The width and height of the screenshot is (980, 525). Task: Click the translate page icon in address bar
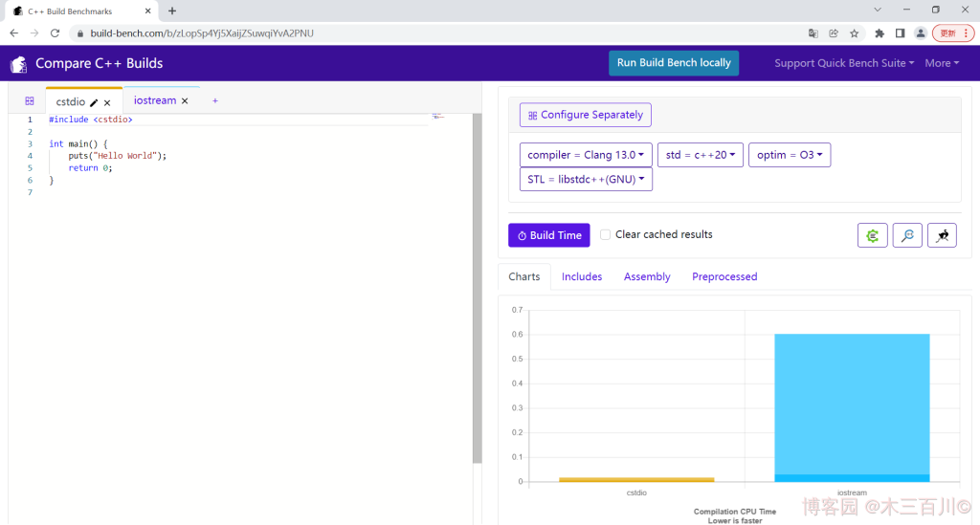[x=813, y=33]
